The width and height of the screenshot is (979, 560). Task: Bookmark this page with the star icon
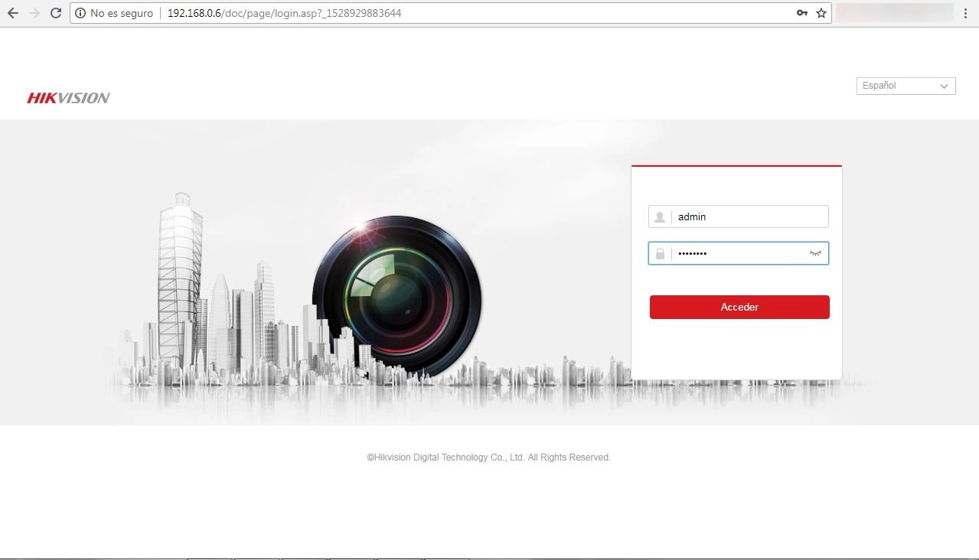820,12
